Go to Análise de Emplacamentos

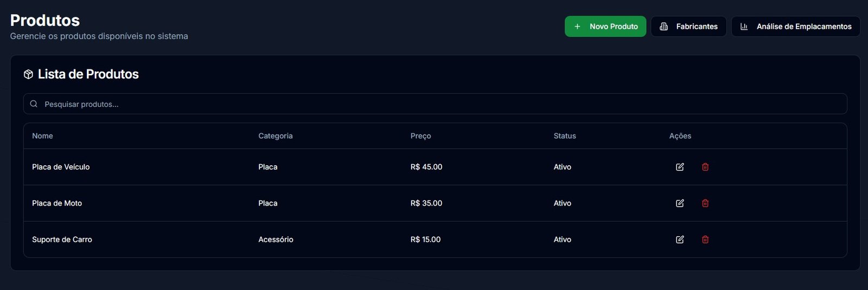tap(795, 27)
